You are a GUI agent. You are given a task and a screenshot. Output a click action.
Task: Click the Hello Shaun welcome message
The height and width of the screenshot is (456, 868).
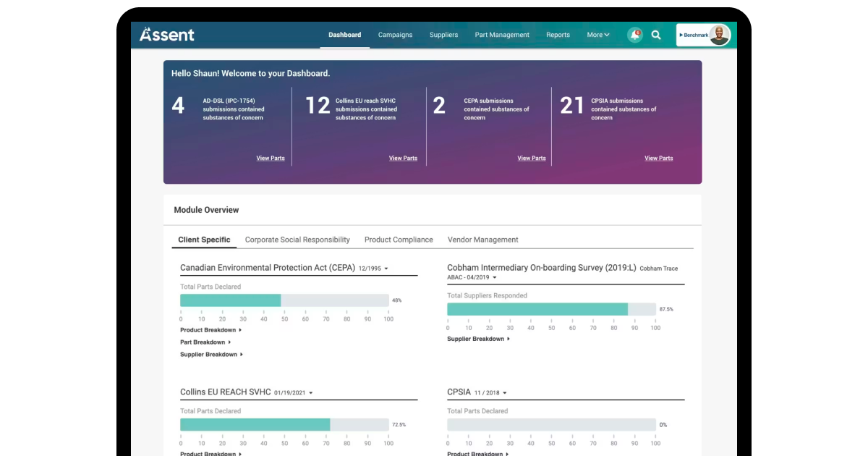click(x=251, y=74)
